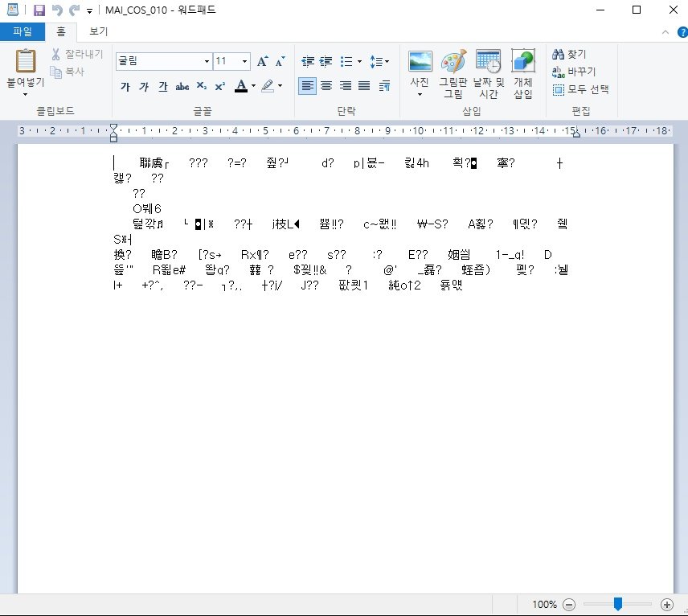Grow font size with large A icon
688x616 pixels.
[262, 61]
